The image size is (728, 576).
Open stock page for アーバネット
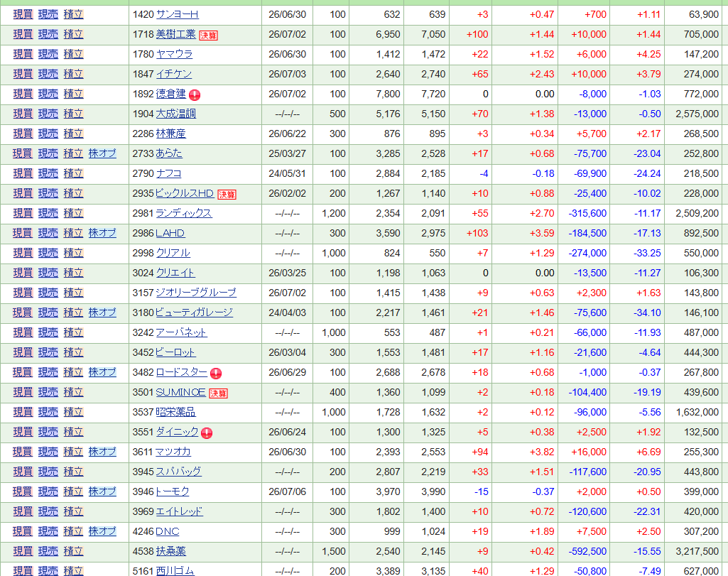point(181,333)
